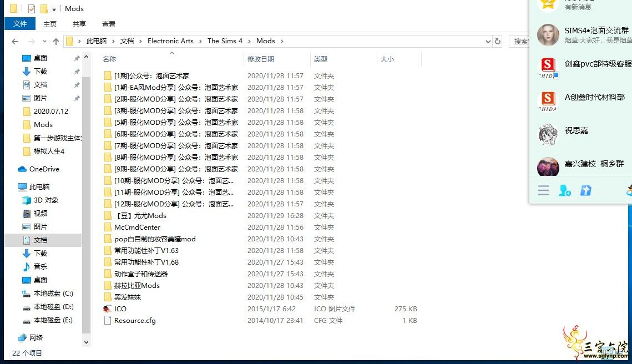Open QQ main menu hamburger icon

(x=544, y=191)
